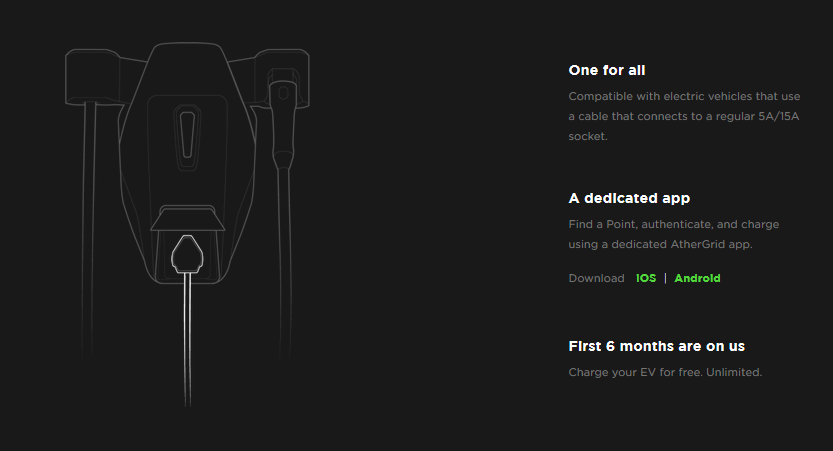Select the plug inserted in the charger socket
Screen dimensions: 833x451
coord(187,254)
